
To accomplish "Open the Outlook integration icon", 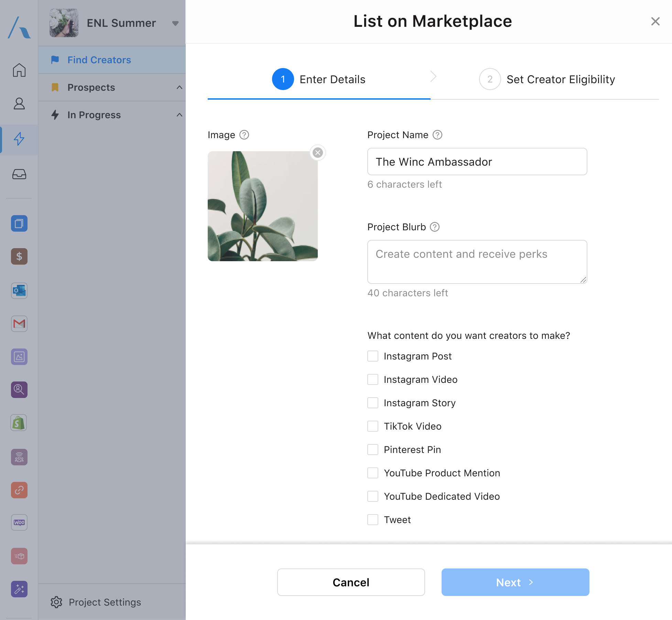I will pos(19,291).
